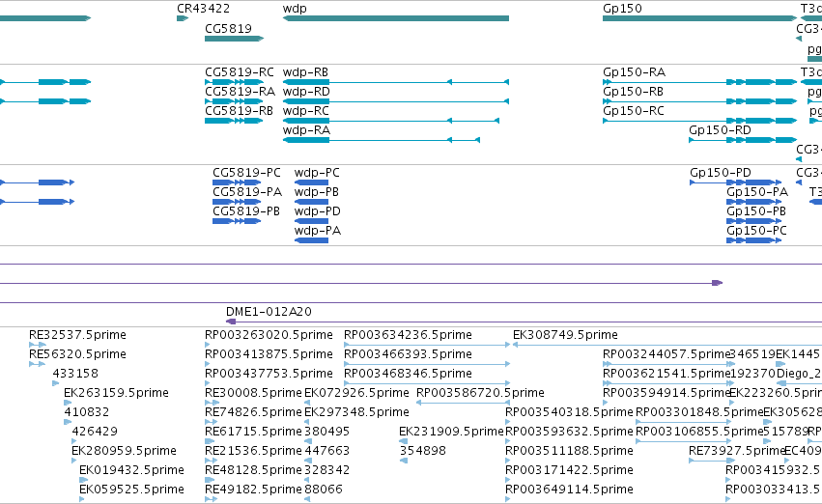Open EST RP003649114.5prime
The image size is (822, 504).
click(x=569, y=490)
